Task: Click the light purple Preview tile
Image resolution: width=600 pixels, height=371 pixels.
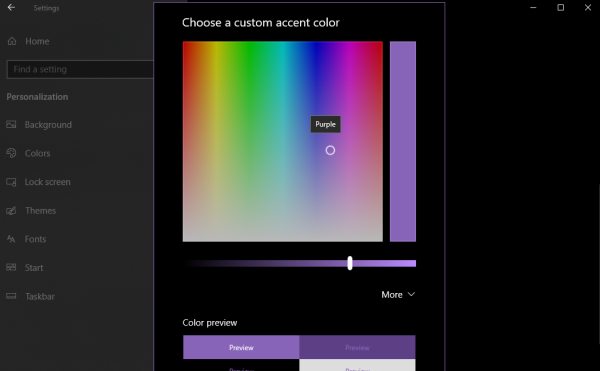Action: [241, 347]
